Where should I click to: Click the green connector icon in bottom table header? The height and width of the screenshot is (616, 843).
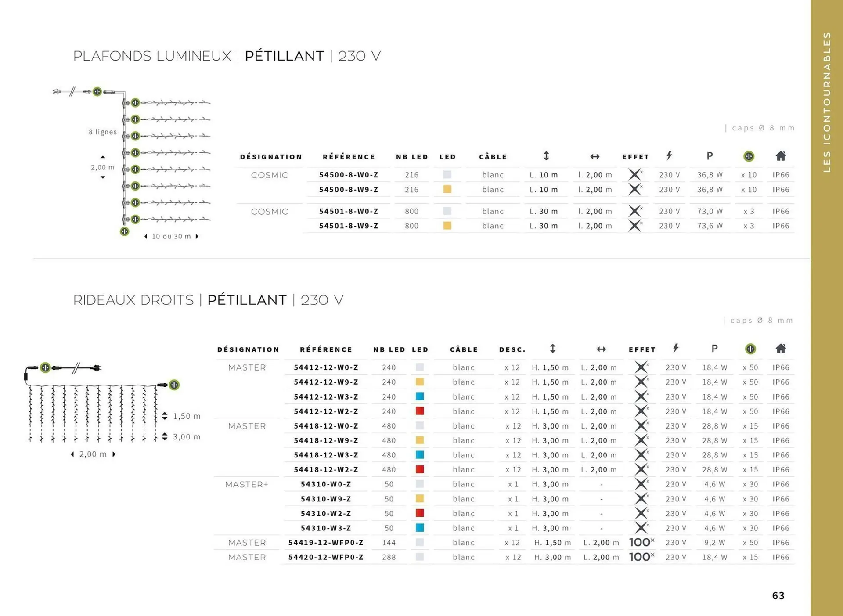750,349
